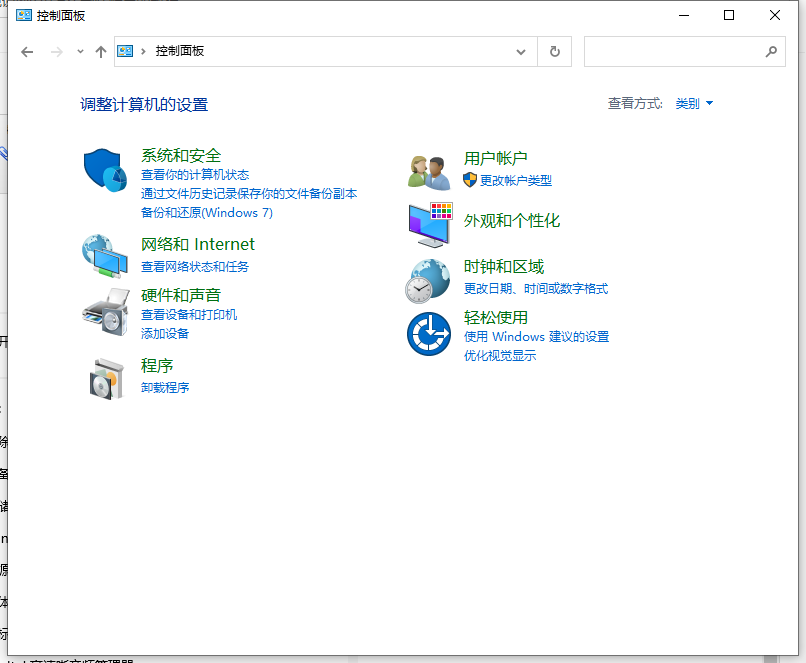Open 网络和 Internet globe icon
Screen dimensions: 806x663
(104, 256)
